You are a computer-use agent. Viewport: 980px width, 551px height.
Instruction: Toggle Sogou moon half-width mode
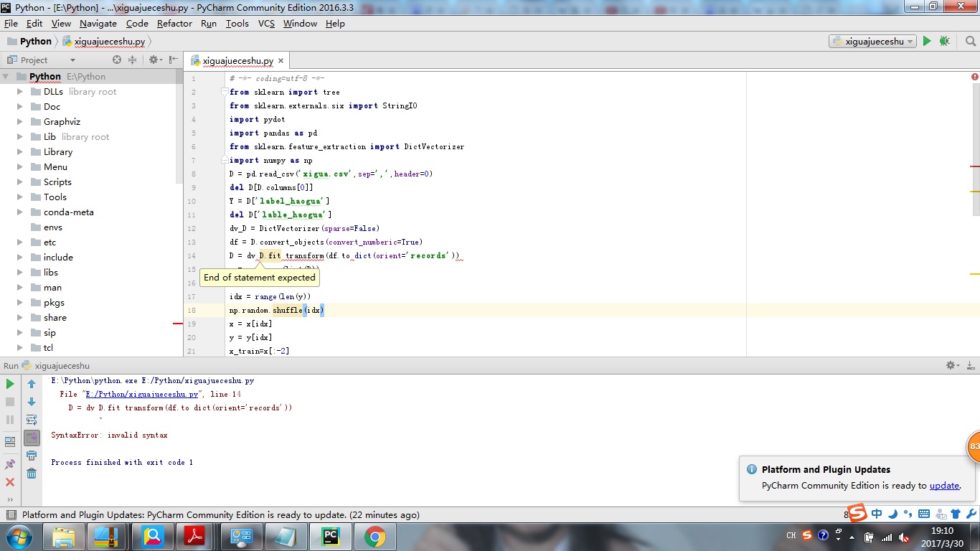pyautogui.click(x=892, y=514)
